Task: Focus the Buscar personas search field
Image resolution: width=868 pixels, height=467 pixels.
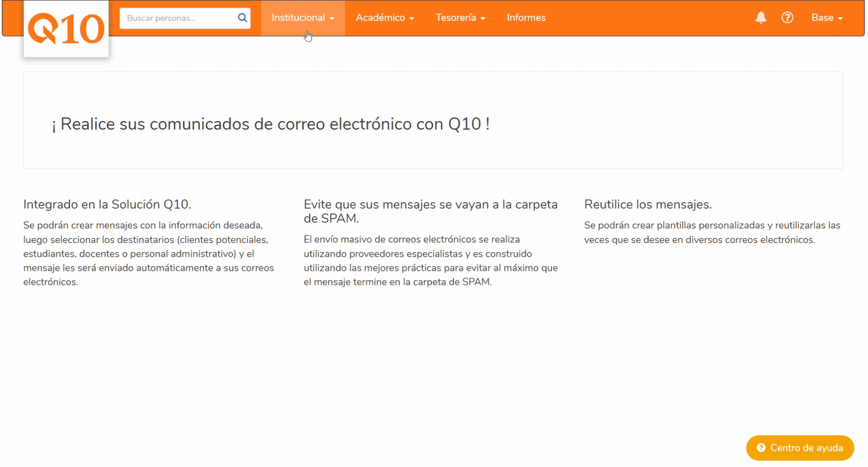Action: [184, 18]
